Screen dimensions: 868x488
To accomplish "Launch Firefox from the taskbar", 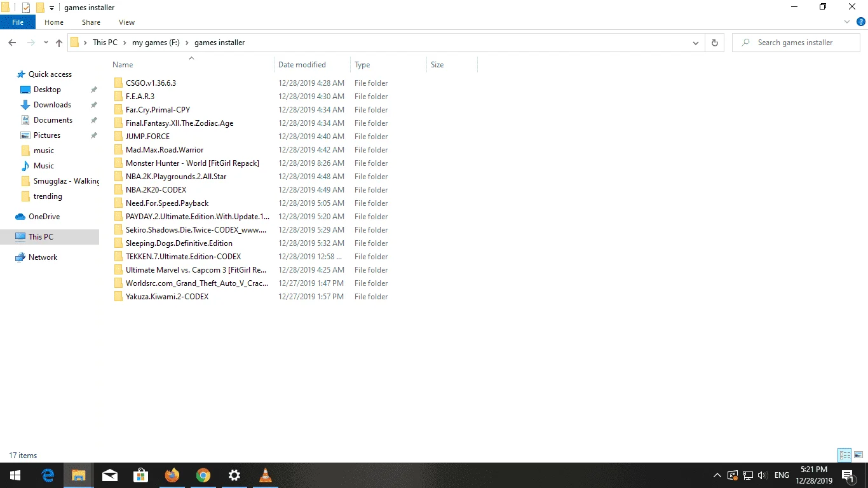I will coord(172,475).
